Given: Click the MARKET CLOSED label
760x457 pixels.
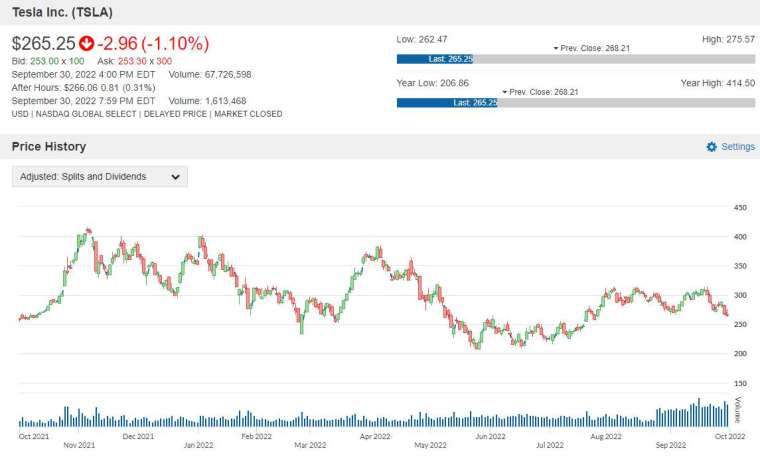Looking at the screenshot, I should click(248, 114).
